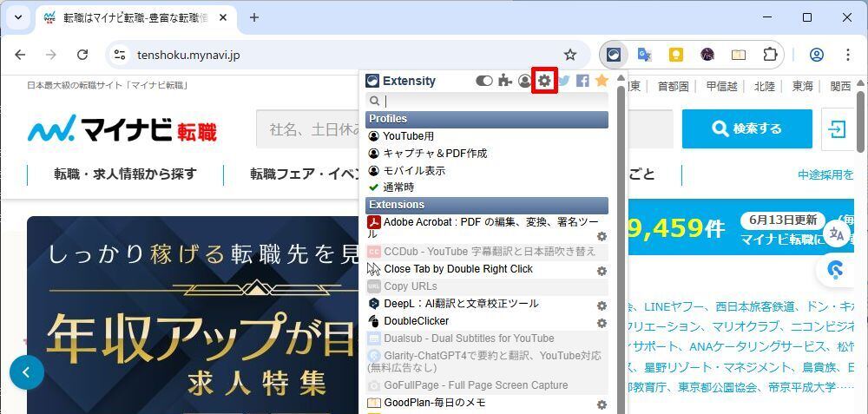Open Extensity options gear in popup header

(544, 81)
